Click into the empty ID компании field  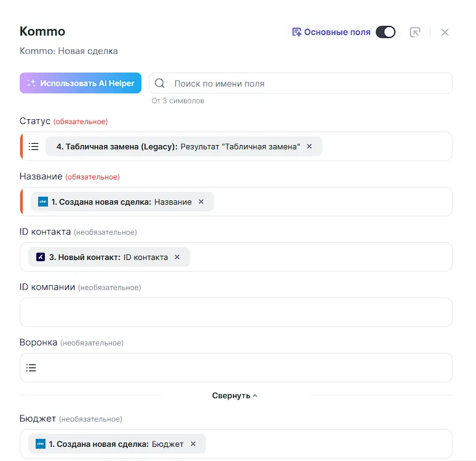click(x=236, y=312)
